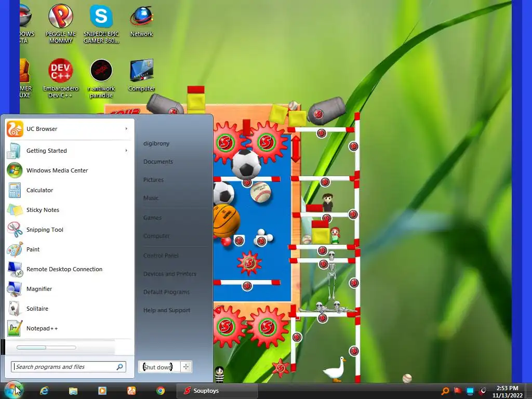The image size is (532, 399).
Task: Expand UC Browser jump list arrow
Action: tap(126, 129)
